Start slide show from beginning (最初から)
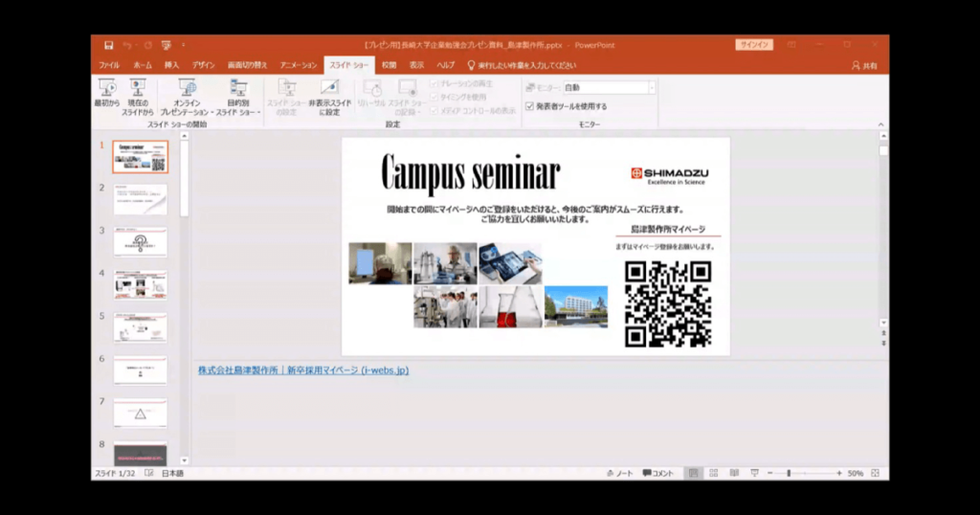 (107, 94)
